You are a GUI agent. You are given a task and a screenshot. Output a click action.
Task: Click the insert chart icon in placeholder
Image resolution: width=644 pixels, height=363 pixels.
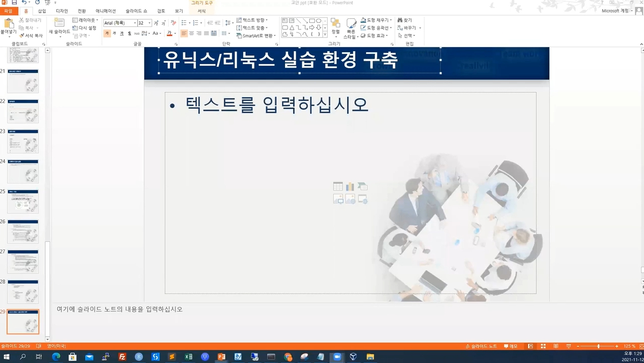pyautogui.click(x=350, y=187)
